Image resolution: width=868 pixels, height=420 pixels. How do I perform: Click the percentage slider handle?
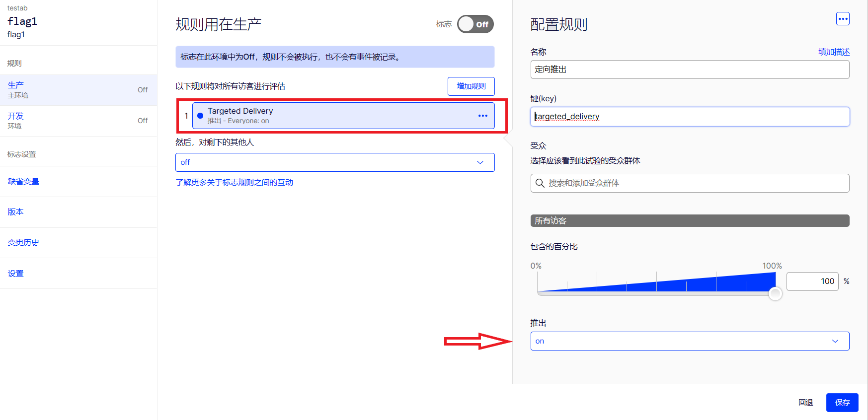[x=775, y=294]
